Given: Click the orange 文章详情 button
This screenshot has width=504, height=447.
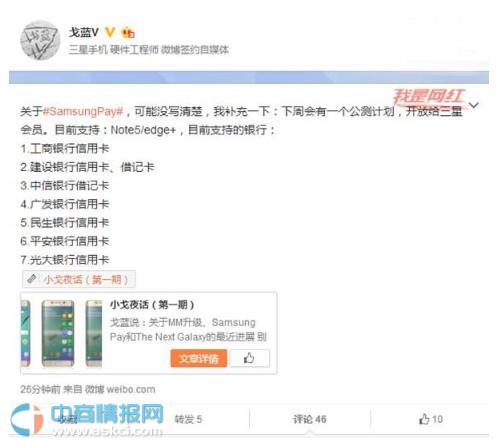Looking at the screenshot, I should [x=199, y=359].
